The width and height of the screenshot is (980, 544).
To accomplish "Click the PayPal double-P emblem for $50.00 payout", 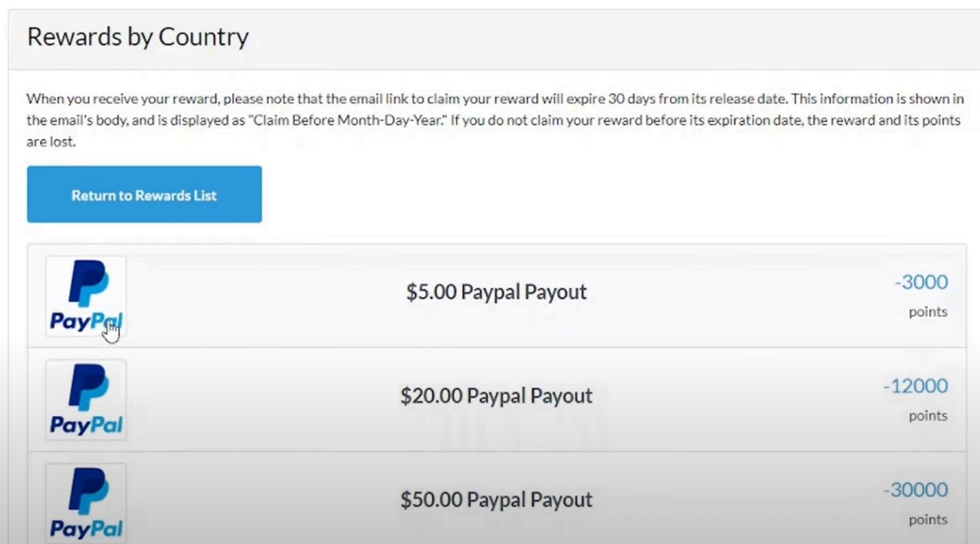I will [x=88, y=491].
